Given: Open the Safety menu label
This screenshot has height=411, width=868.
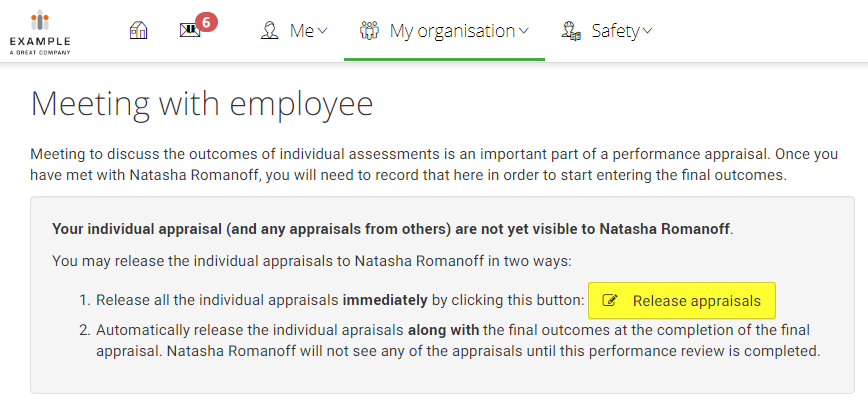Looking at the screenshot, I should pos(616,31).
